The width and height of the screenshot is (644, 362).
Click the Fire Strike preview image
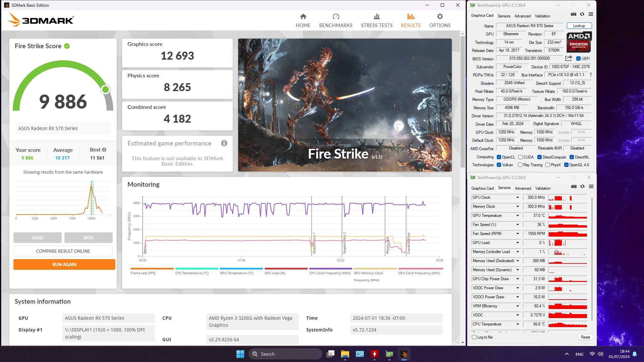pyautogui.click(x=345, y=105)
